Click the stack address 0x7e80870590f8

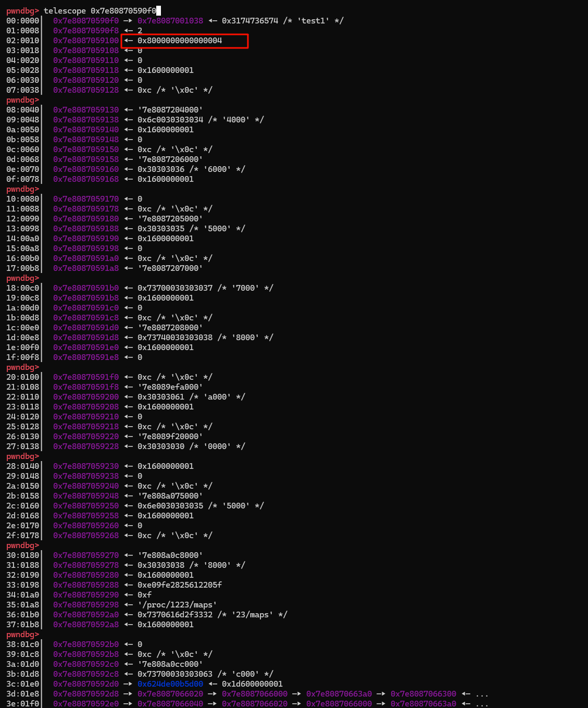click(86, 31)
